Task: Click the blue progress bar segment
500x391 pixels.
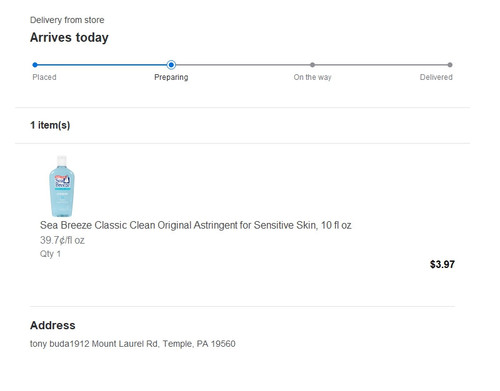Action: [x=102, y=65]
